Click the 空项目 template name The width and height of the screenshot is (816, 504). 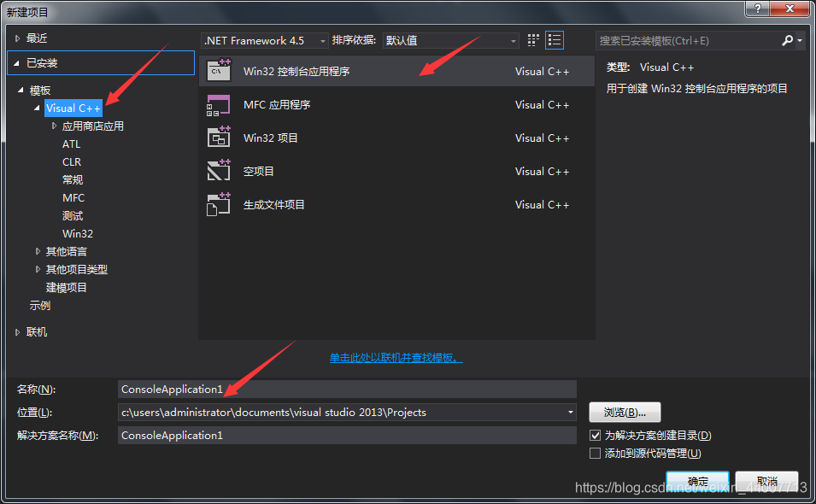click(259, 171)
